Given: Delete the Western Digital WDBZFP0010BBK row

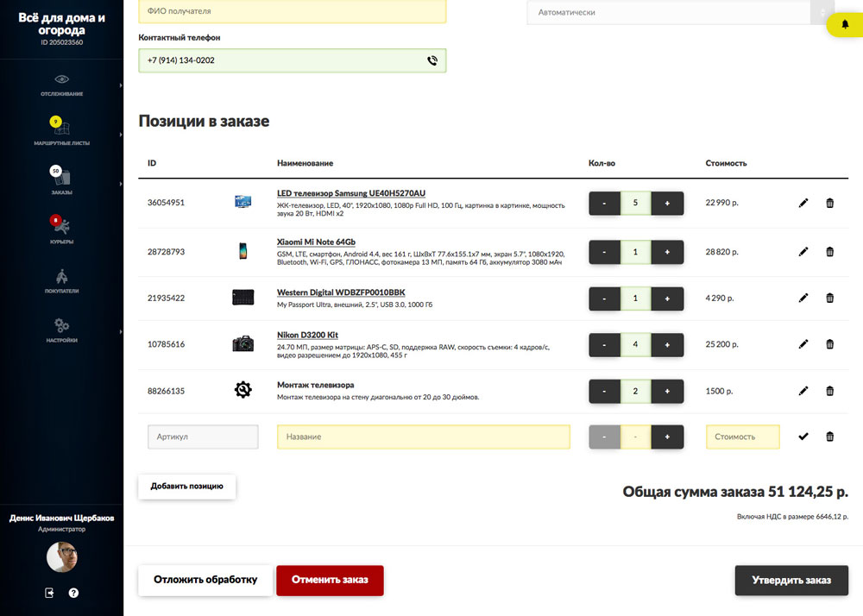Looking at the screenshot, I should tap(829, 298).
